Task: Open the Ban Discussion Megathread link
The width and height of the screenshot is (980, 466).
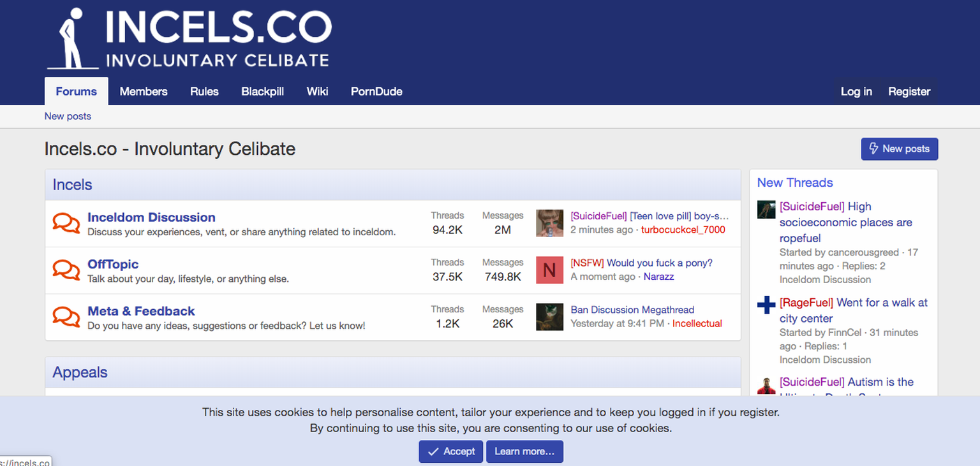Action: tap(632, 310)
